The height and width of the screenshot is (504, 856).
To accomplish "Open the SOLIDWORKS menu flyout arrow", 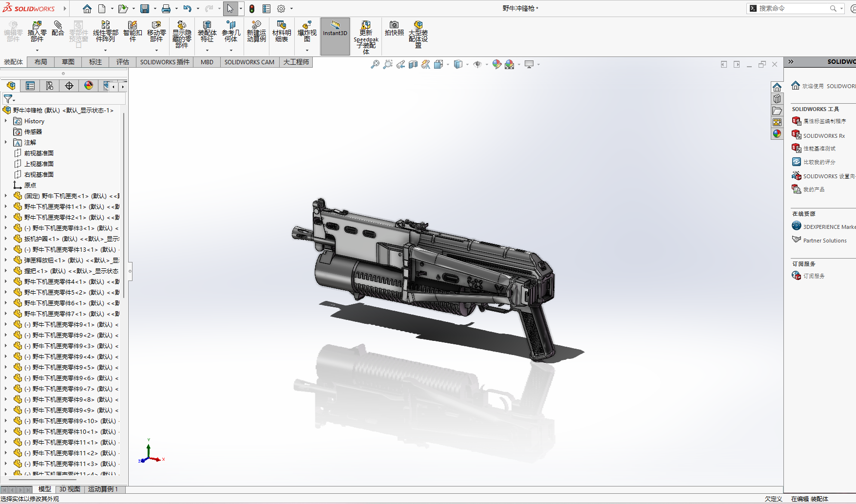I will click(64, 9).
